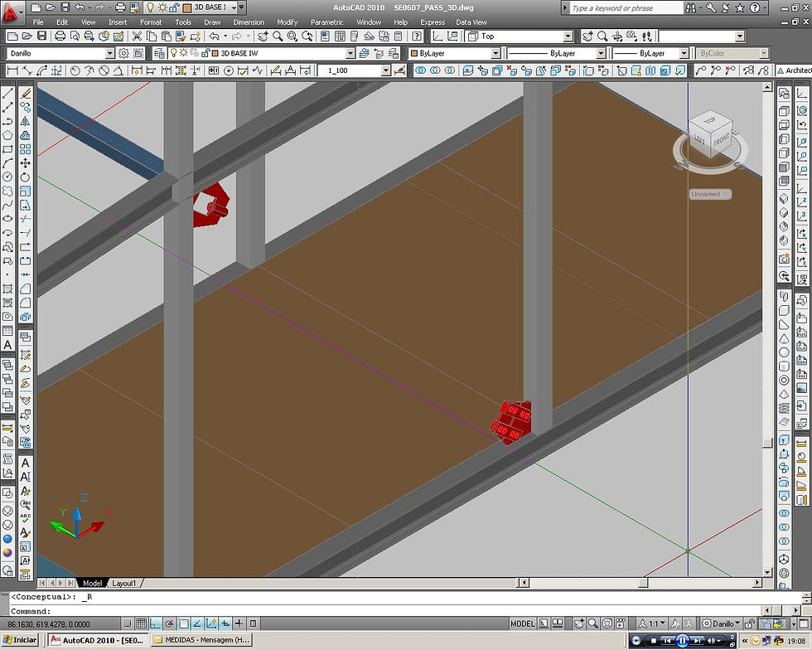The height and width of the screenshot is (650, 812).
Task: Click the Aligned dimension tool
Action: 27,70
